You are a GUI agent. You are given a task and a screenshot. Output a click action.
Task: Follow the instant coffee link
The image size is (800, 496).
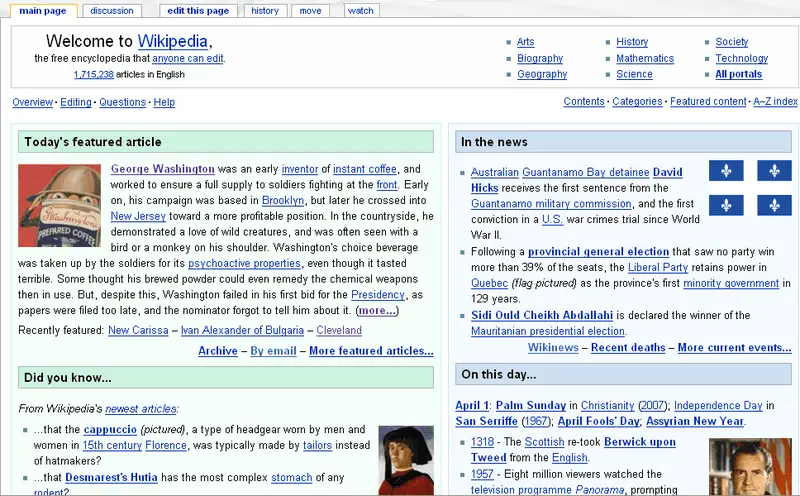click(x=365, y=169)
